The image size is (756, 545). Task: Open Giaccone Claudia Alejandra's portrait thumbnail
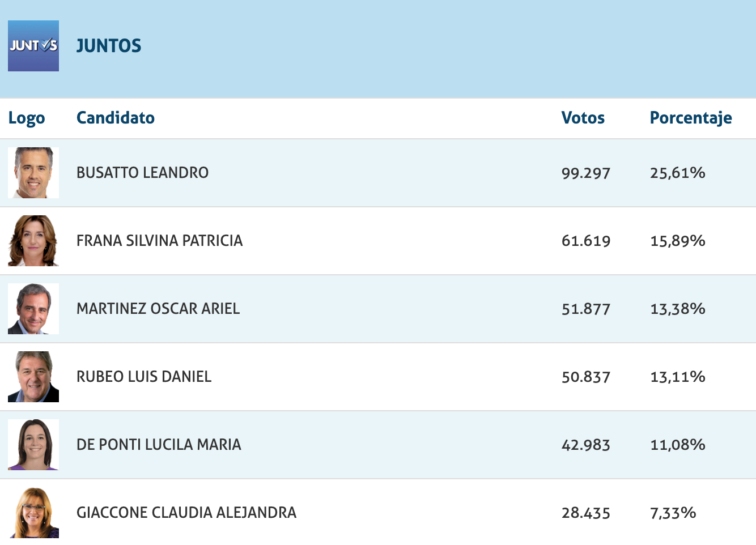click(x=33, y=513)
